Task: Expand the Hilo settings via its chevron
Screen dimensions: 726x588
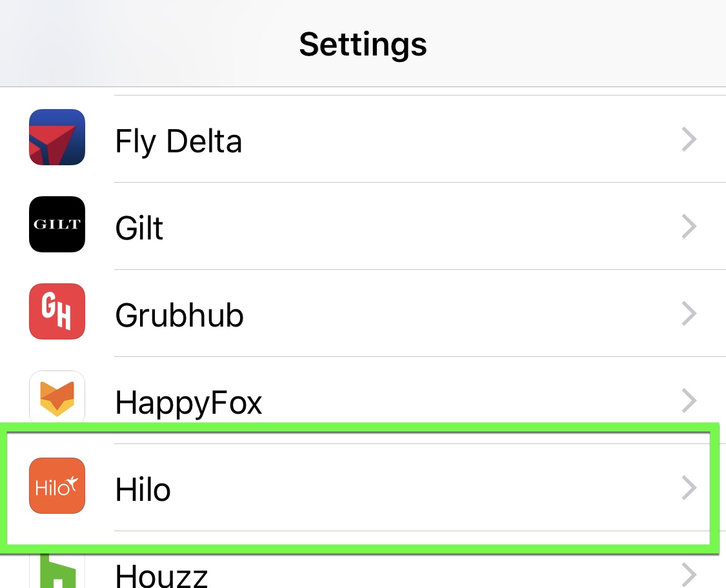Action: click(689, 488)
